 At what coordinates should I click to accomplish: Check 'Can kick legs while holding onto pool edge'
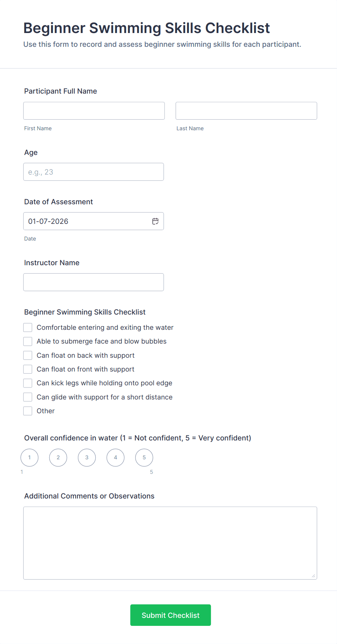point(28,383)
